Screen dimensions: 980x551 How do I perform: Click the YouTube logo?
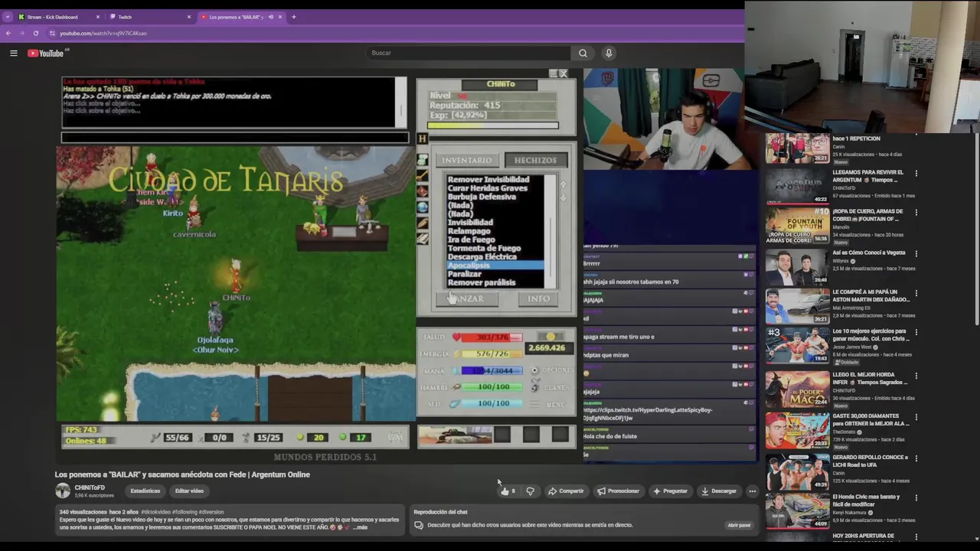[46, 53]
